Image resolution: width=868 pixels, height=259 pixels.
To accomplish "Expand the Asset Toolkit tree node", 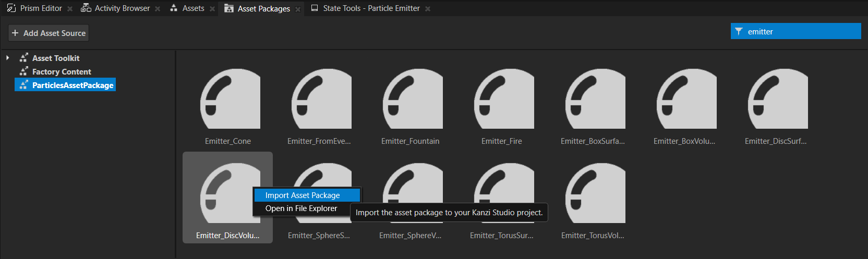I will tap(7, 58).
